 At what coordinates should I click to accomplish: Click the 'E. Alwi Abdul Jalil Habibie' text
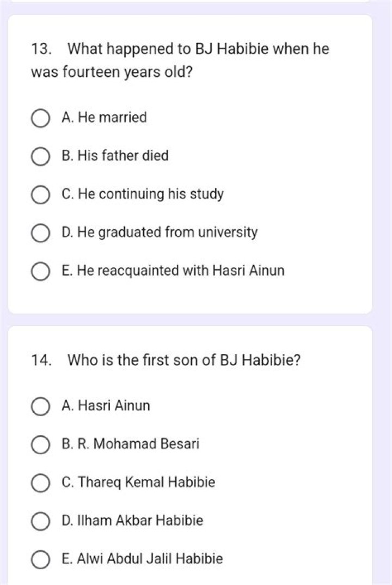click(142, 559)
